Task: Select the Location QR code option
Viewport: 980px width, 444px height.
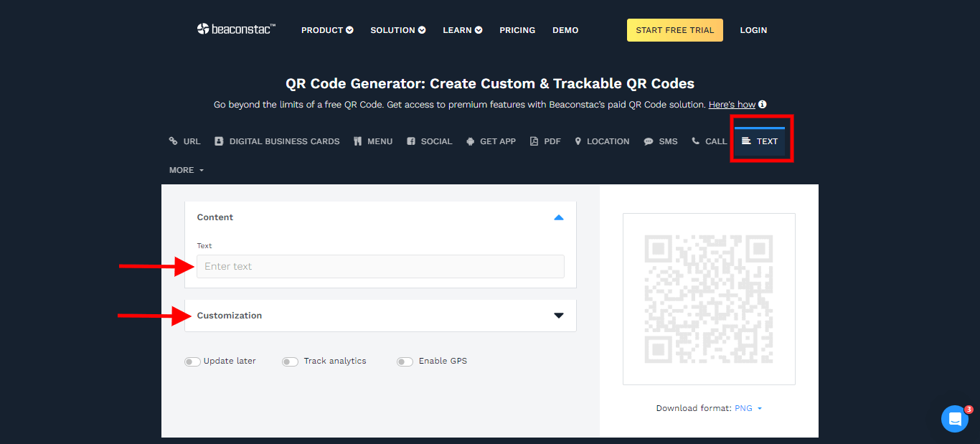Action: (x=602, y=141)
